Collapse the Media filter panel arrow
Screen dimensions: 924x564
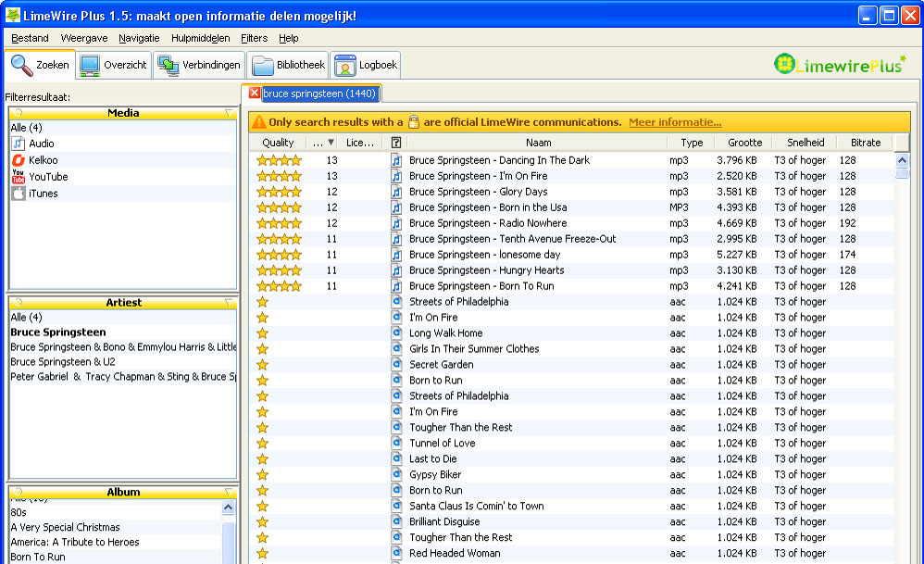[x=229, y=113]
